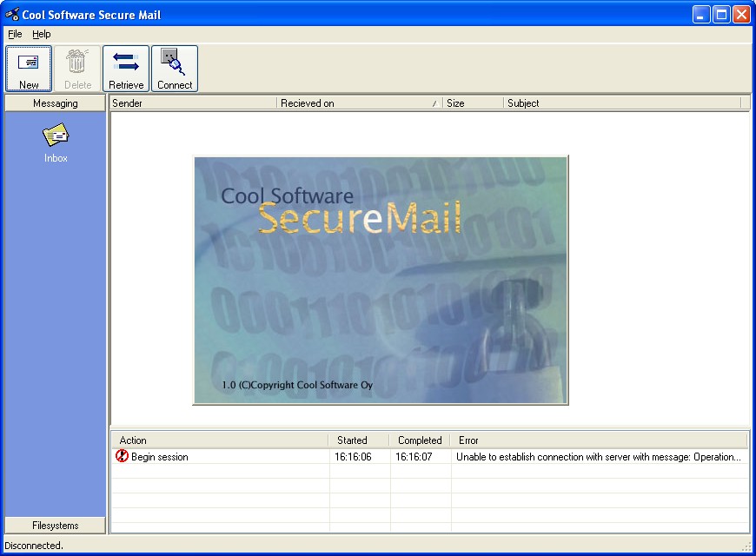
Task: Sort messages by Size column
Action: [x=473, y=103]
